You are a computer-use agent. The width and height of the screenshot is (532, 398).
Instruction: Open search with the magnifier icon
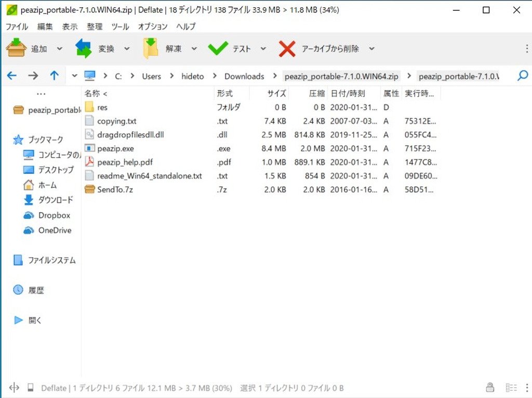[522, 75]
